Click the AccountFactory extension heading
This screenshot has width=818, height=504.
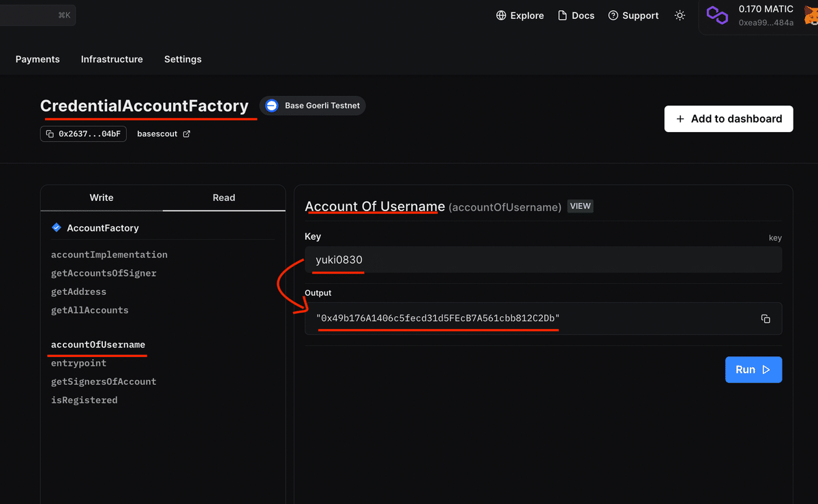(x=103, y=227)
